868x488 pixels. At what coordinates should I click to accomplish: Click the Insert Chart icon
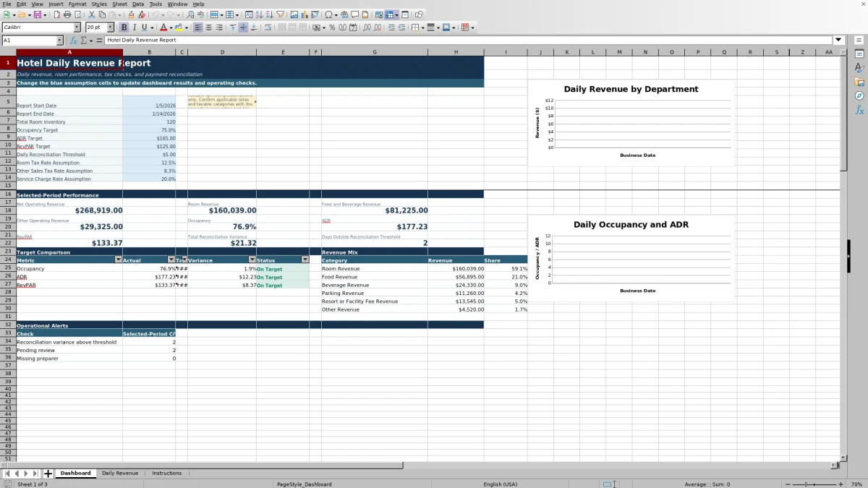click(x=305, y=14)
